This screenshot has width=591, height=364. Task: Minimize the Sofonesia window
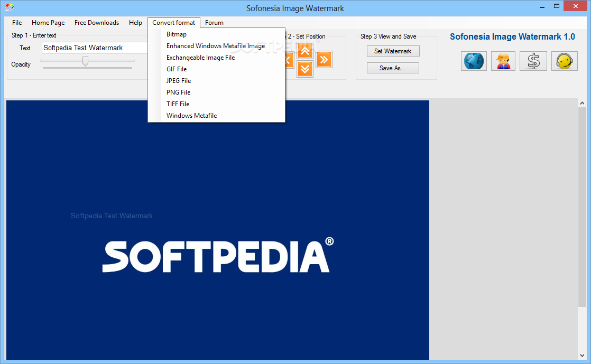(x=542, y=6)
